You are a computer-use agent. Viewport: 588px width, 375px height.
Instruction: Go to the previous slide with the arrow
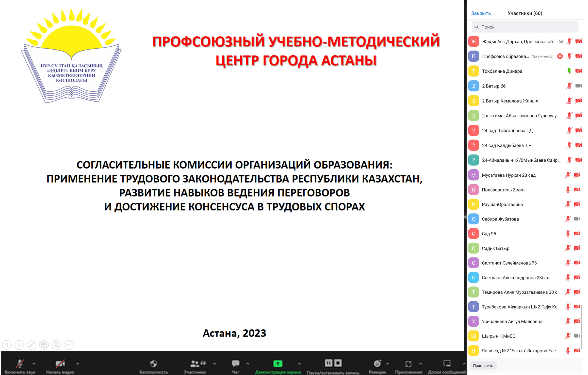[7, 345]
